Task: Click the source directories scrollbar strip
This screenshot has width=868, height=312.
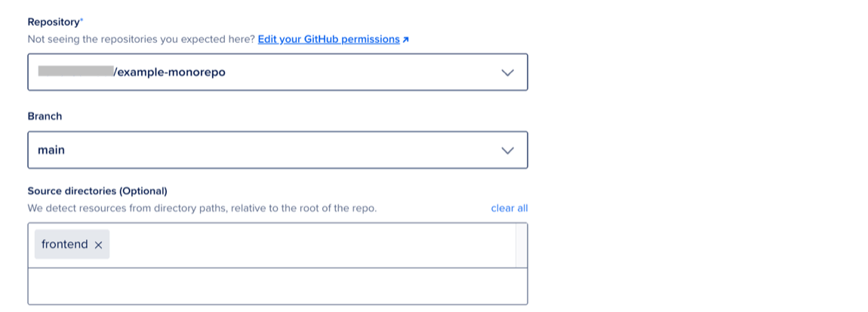Action: coord(522,245)
